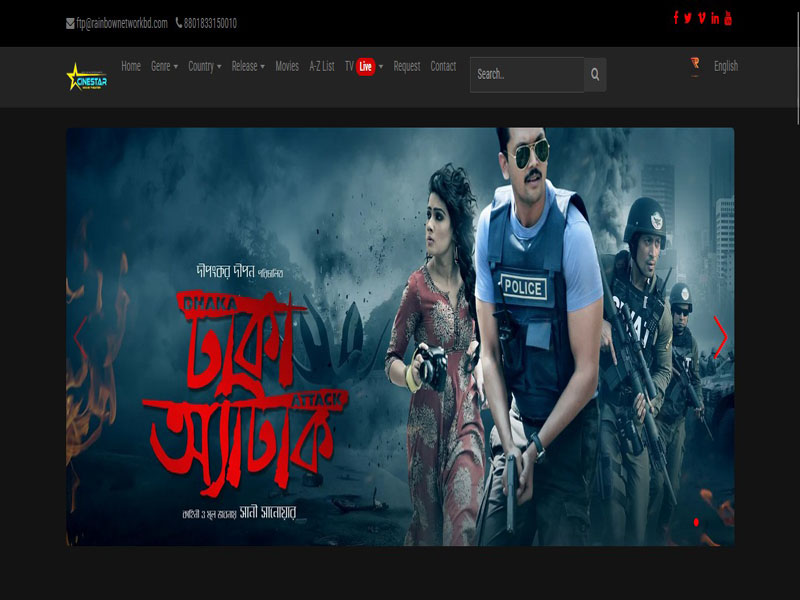This screenshot has width=800, height=600.
Task: Expand the Genre dropdown menu
Action: pyautogui.click(x=164, y=66)
